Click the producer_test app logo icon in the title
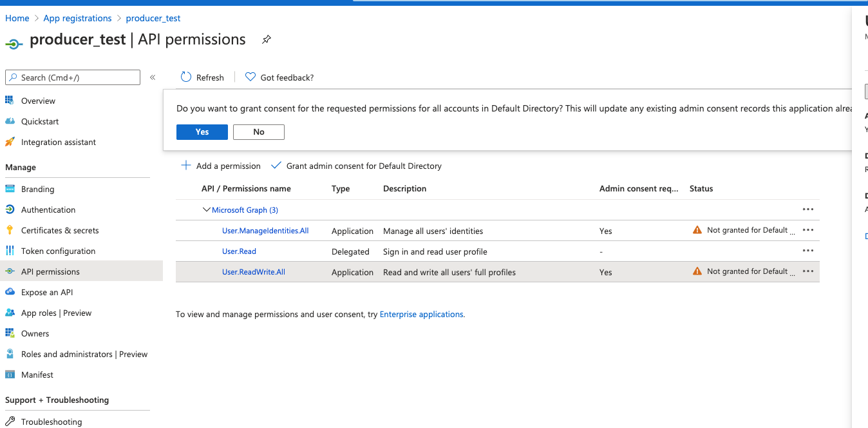 pyautogui.click(x=14, y=44)
